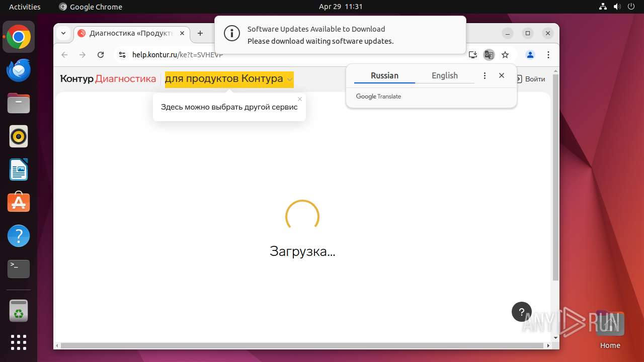644x362 pixels.
Task: Open the Trash icon in dock
Action: pos(19,310)
